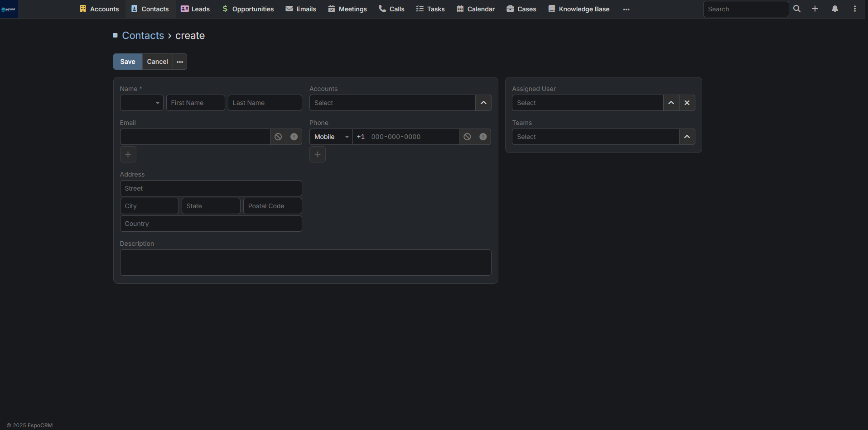868x430 pixels.
Task: Click the Description text area
Action: click(x=306, y=263)
